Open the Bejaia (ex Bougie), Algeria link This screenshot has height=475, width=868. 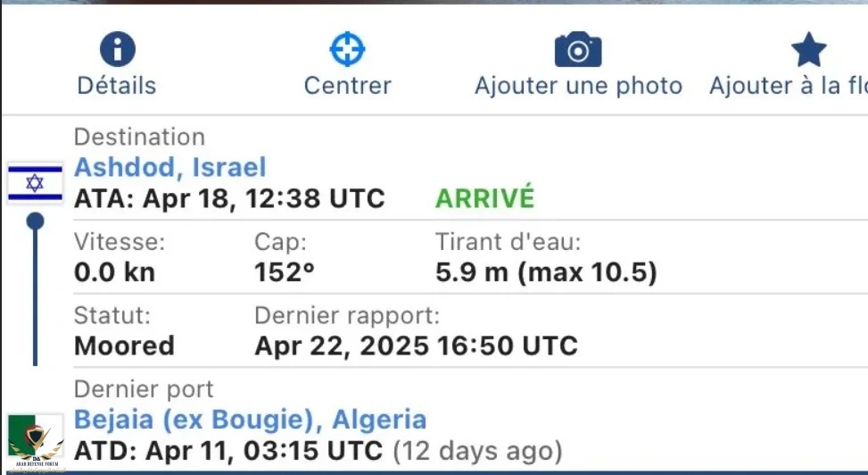[250, 419]
